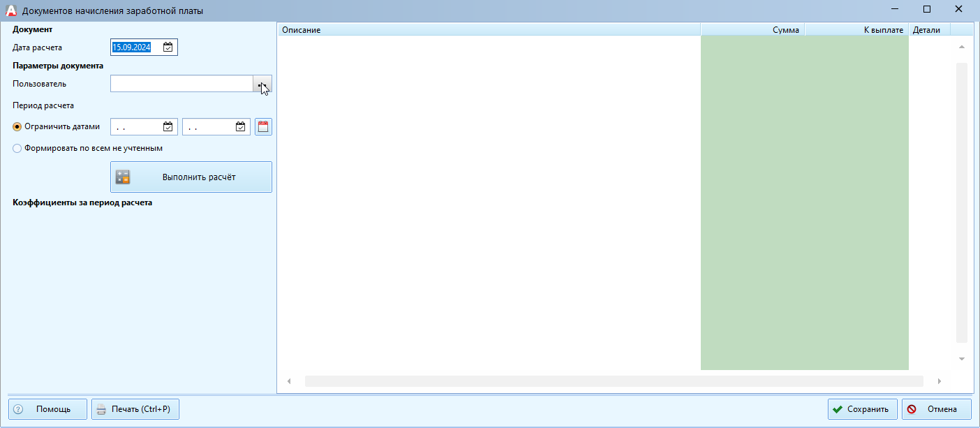The width and height of the screenshot is (980, 428).
Task: Click the Сумма column header
Action: tap(752, 30)
